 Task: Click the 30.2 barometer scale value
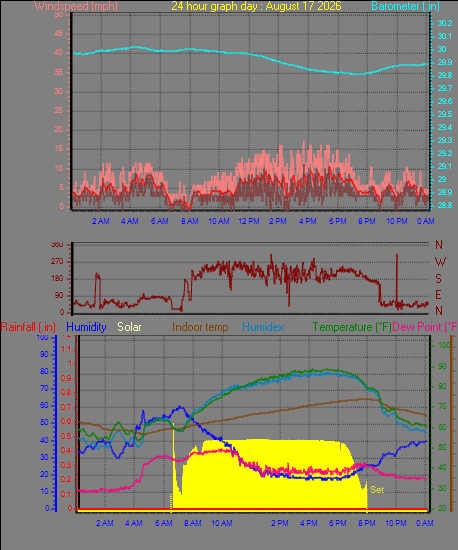(x=445, y=23)
